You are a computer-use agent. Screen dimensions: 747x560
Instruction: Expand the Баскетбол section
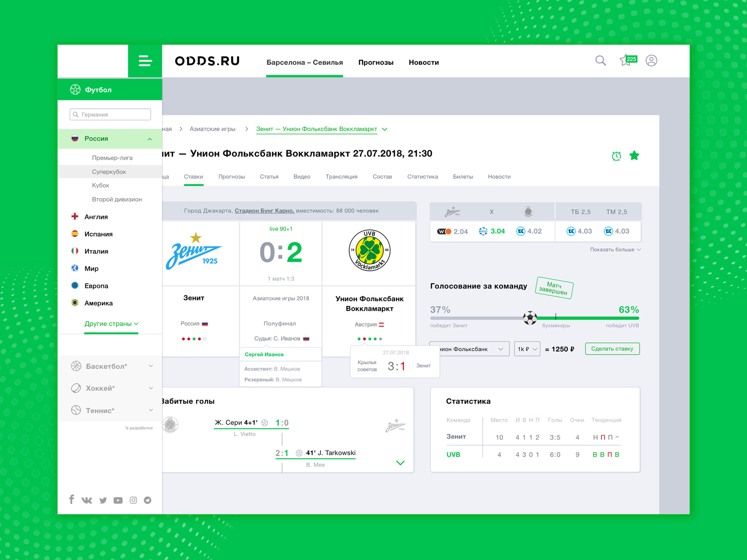[x=151, y=366]
